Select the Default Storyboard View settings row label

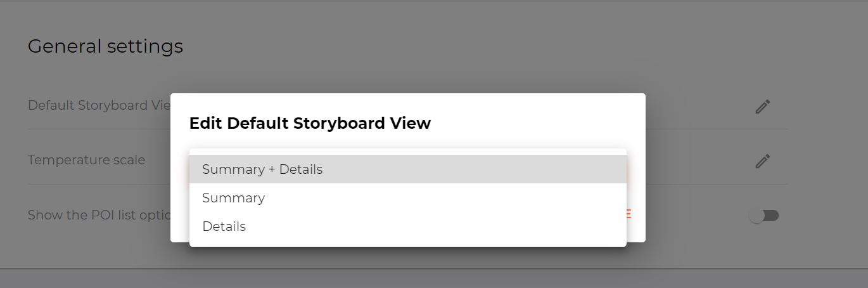(99, 105)
